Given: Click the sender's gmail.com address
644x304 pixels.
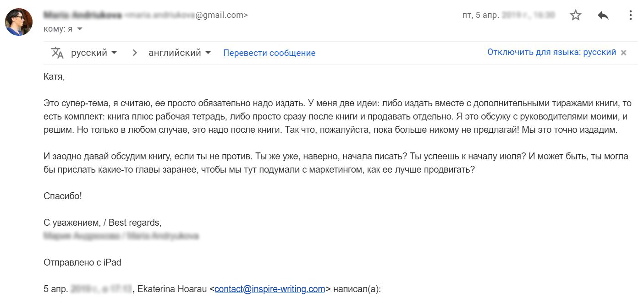Looking at the screenshot, I should pos(188,15).
